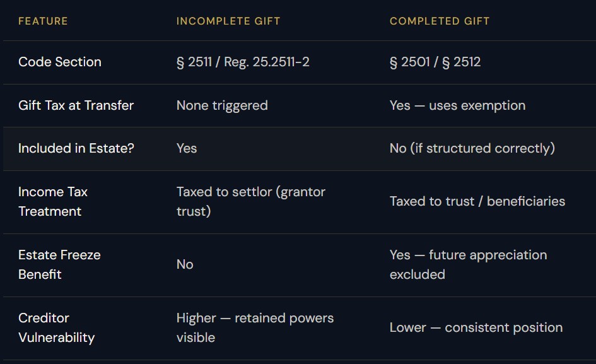Select the Estate Freeze Benefit label

tap(59, 265)
